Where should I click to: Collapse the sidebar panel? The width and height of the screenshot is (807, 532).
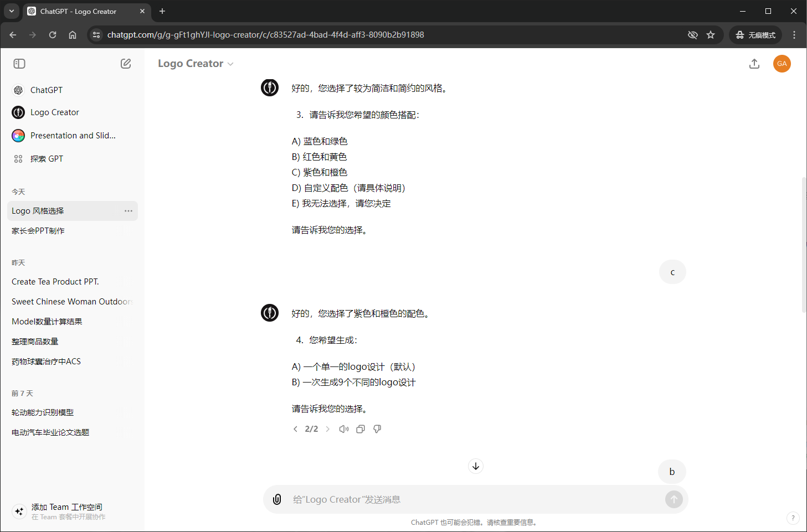pos(19,64)
